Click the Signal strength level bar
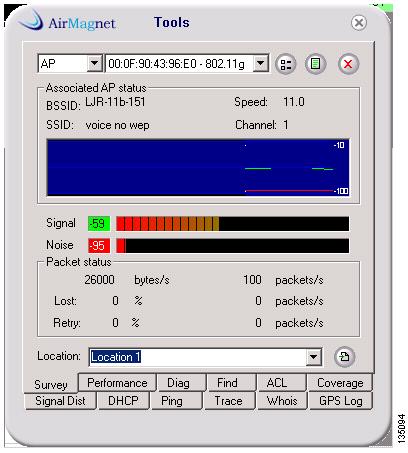The height and width of the screenshot is (453, 408). tap(232, 224)
